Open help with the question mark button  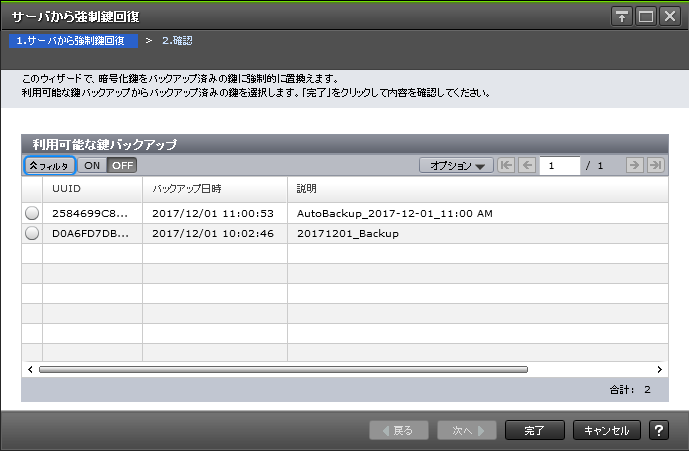[x=659, y=430]
